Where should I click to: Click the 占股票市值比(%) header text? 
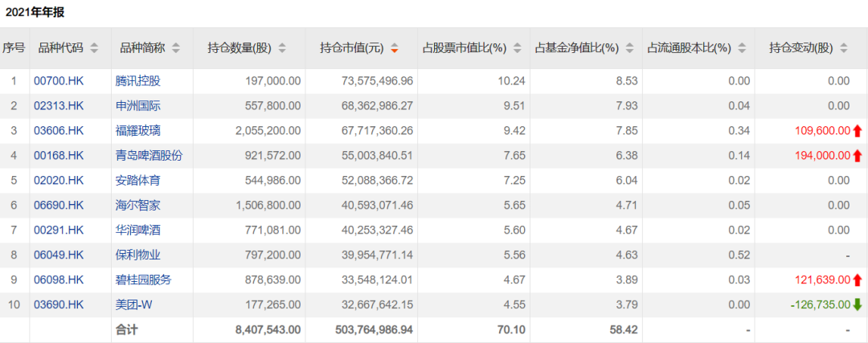tap(465, 48)
